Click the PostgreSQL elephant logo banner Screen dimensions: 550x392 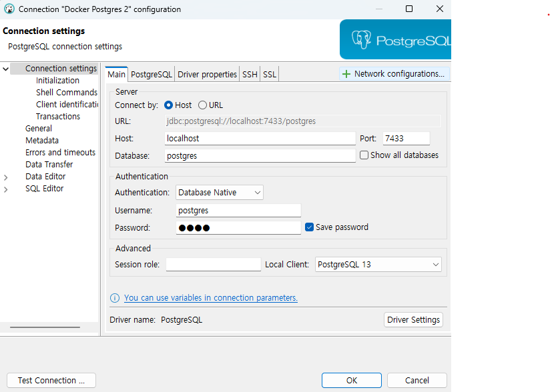[395, 39]
